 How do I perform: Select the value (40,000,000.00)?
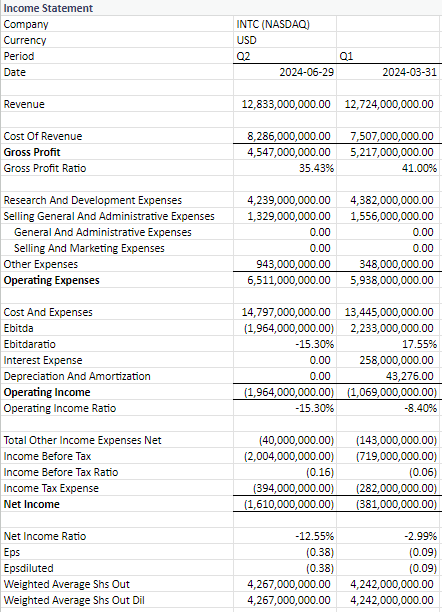[296, 440]
